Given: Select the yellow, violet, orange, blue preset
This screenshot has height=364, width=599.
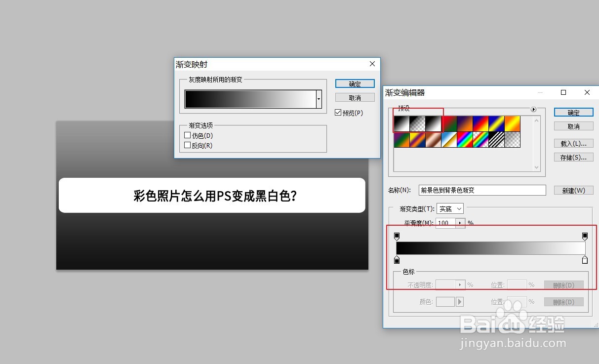Looking at the screenshot, I should (417, 139).
